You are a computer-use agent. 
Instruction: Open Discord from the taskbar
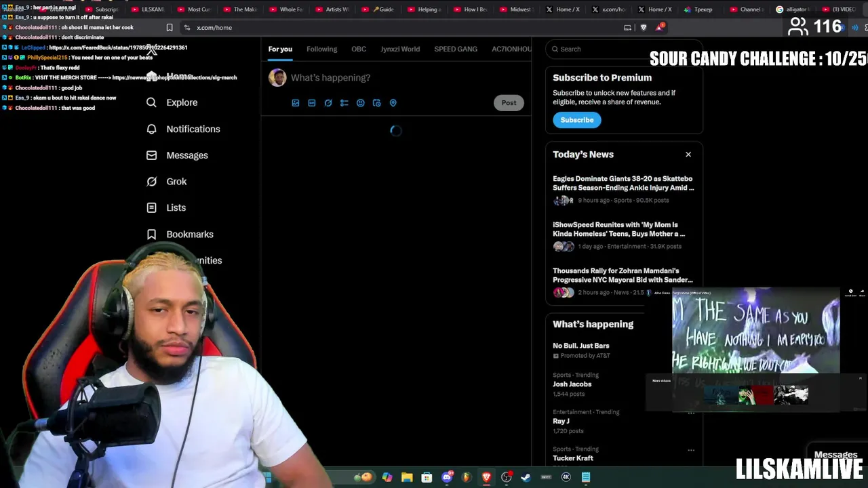tap(447, 477)
